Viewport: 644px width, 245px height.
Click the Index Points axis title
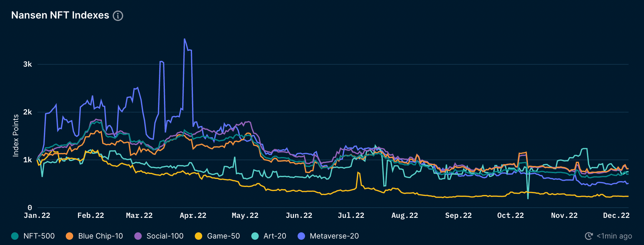16,135
